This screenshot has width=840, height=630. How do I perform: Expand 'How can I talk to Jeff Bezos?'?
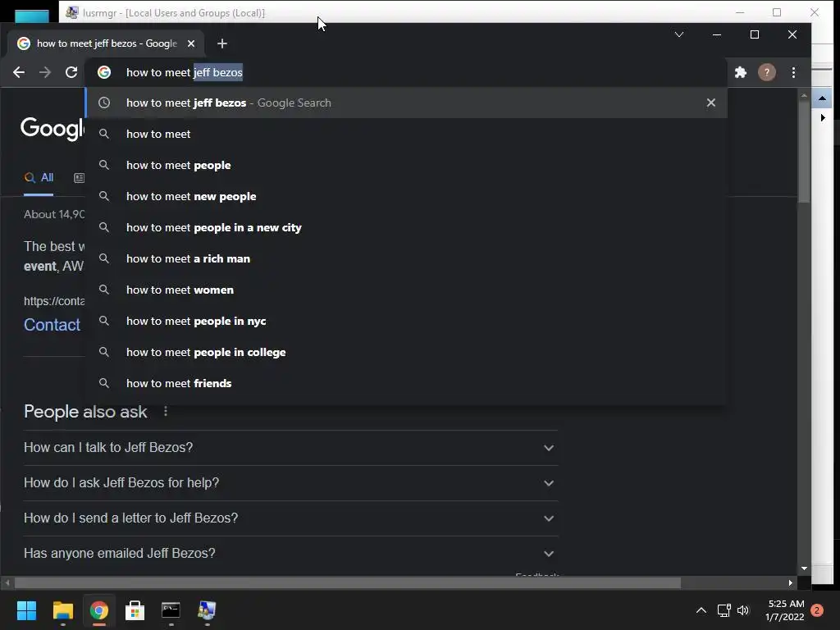tap(290, 447)
